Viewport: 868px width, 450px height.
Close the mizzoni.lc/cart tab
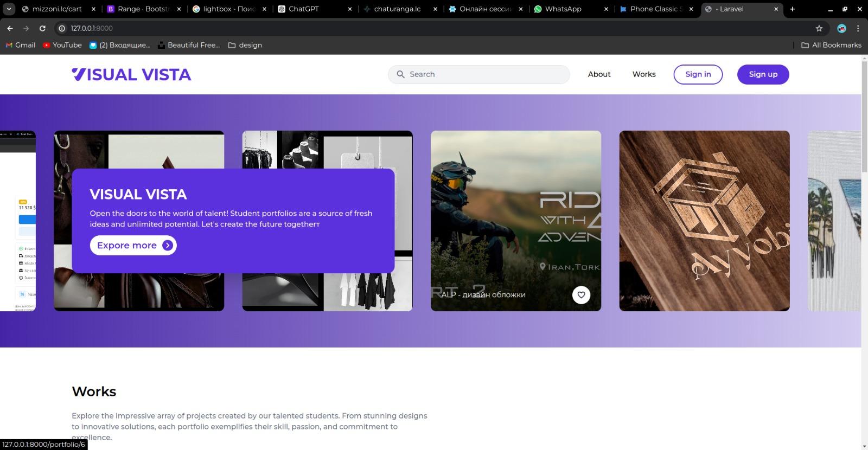(94, 9)
